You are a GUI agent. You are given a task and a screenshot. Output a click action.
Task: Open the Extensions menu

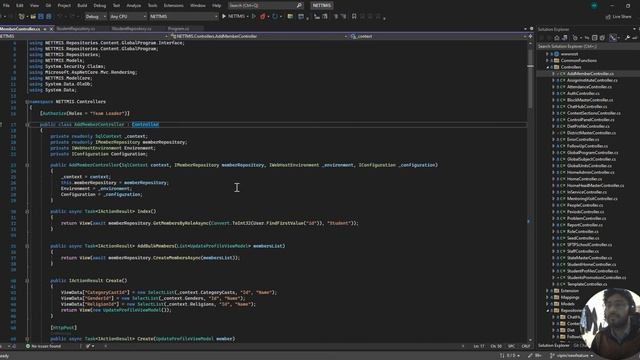(x=173, y=6)
